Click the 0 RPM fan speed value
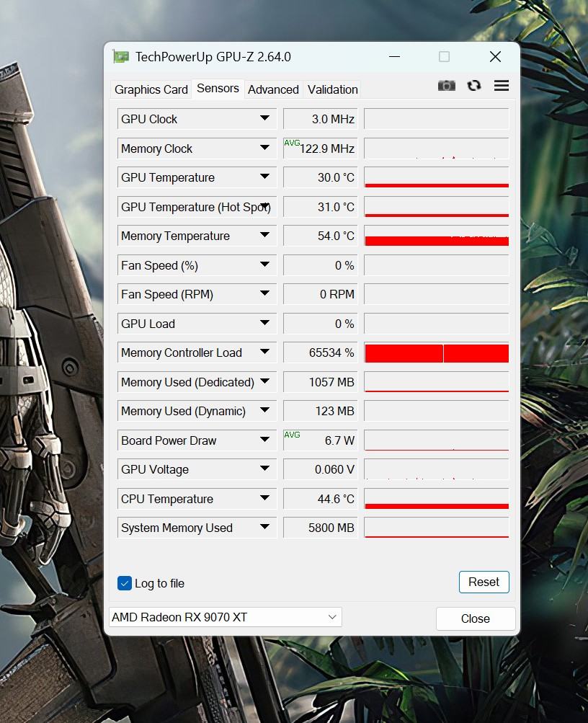The image size is (588, 723). tap(320, 294)
